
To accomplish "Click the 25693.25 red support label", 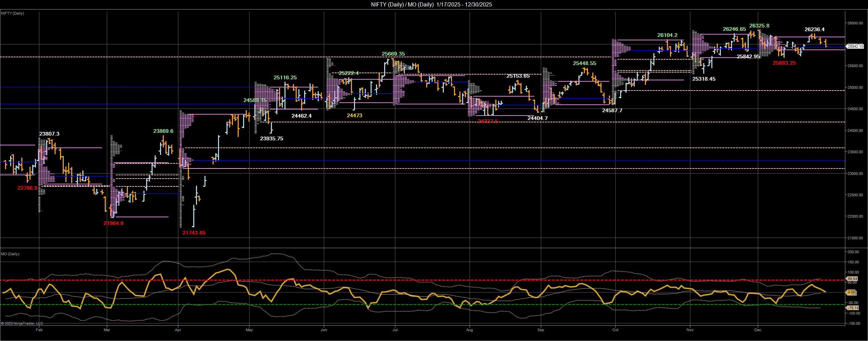I will [x=785, y=63].
